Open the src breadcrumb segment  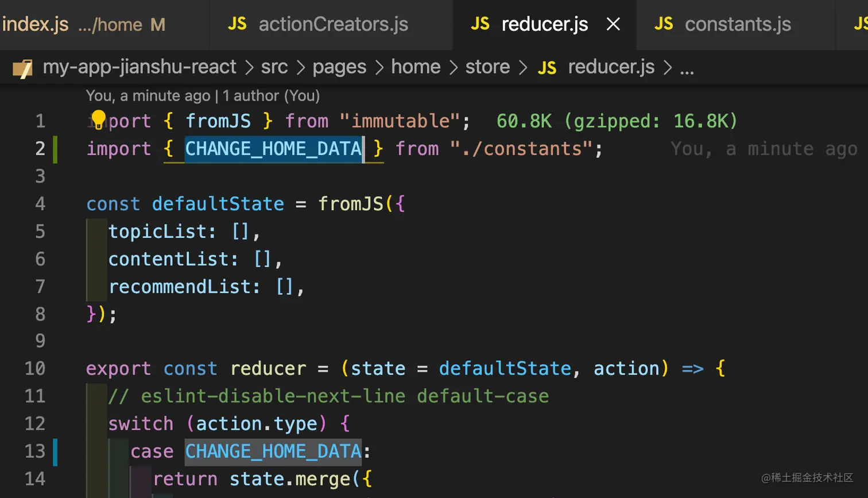(274, 67)
